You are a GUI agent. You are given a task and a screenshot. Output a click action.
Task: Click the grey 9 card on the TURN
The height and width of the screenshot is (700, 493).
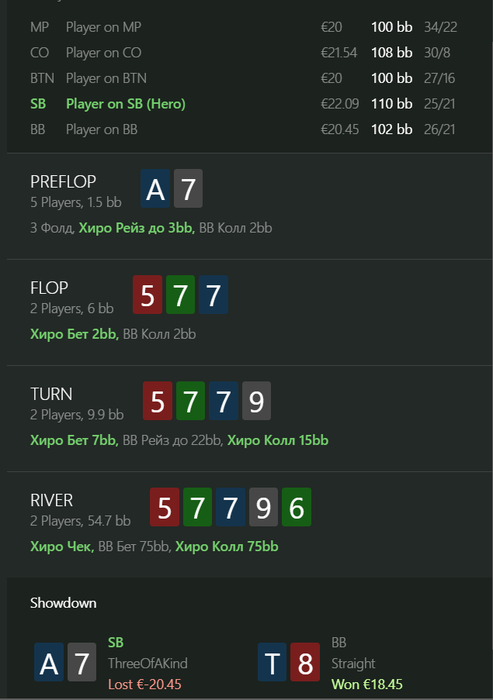point(256,401)
